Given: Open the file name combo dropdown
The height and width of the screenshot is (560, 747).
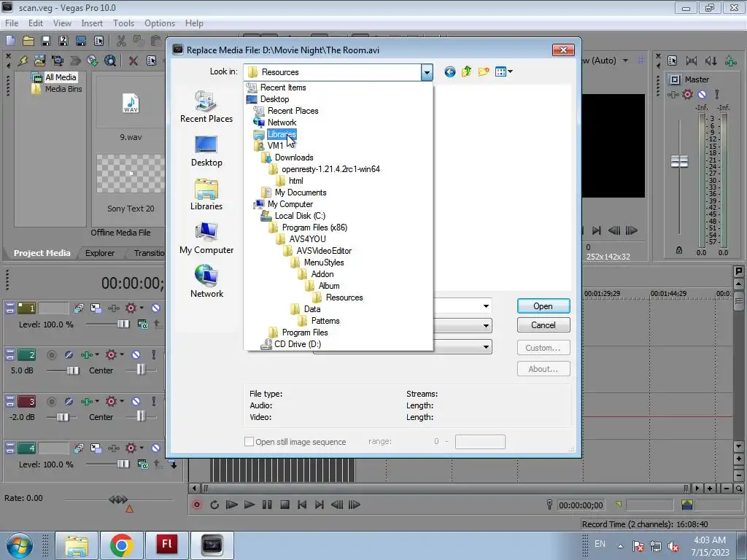Looking at the screenshot, I should [486, 306].
